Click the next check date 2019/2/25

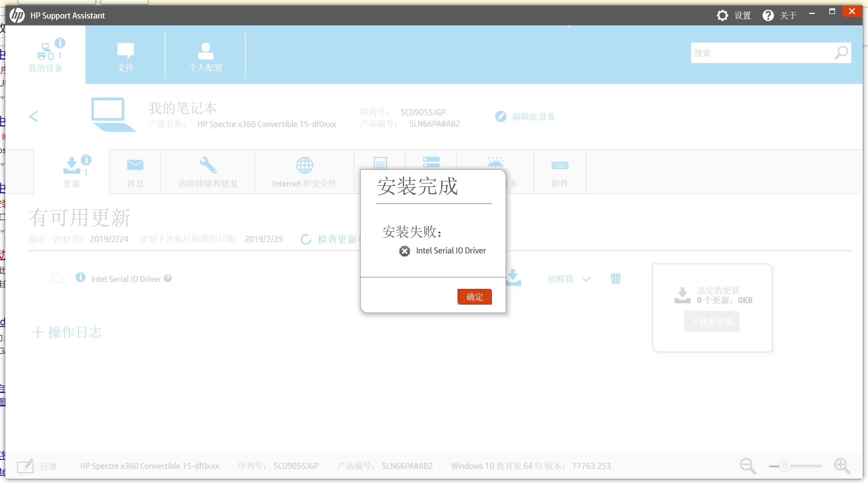click(264, 239)
